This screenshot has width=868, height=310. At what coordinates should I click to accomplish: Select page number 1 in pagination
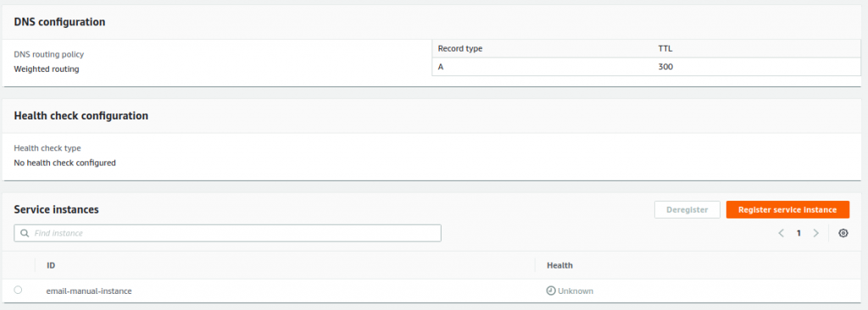(798, 233)
